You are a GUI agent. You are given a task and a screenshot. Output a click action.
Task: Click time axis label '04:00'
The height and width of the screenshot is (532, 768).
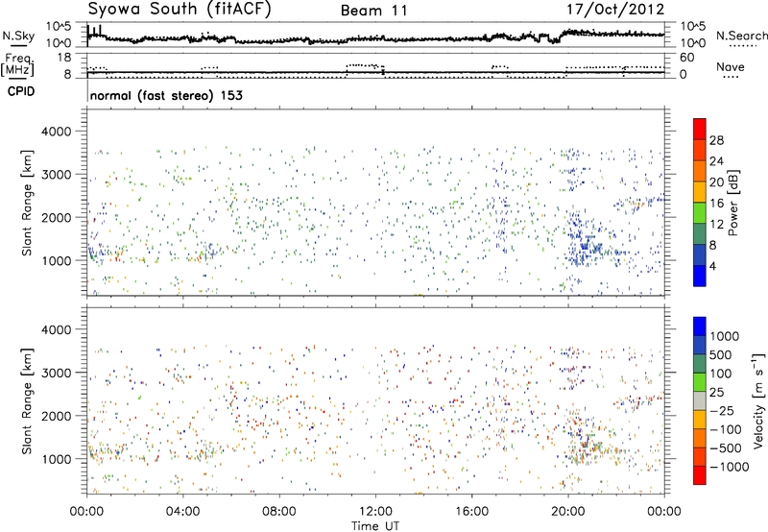pyautogui.click(x=183, y=512)
